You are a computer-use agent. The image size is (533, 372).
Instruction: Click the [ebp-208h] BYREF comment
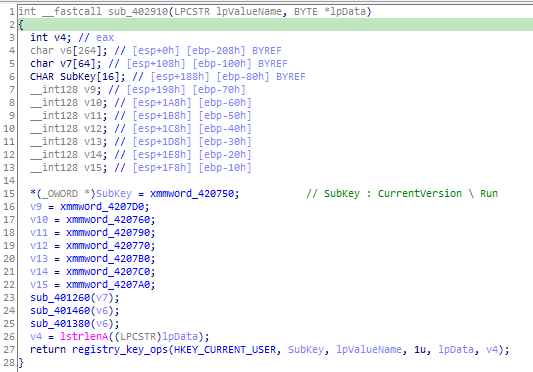click(234, 51)
